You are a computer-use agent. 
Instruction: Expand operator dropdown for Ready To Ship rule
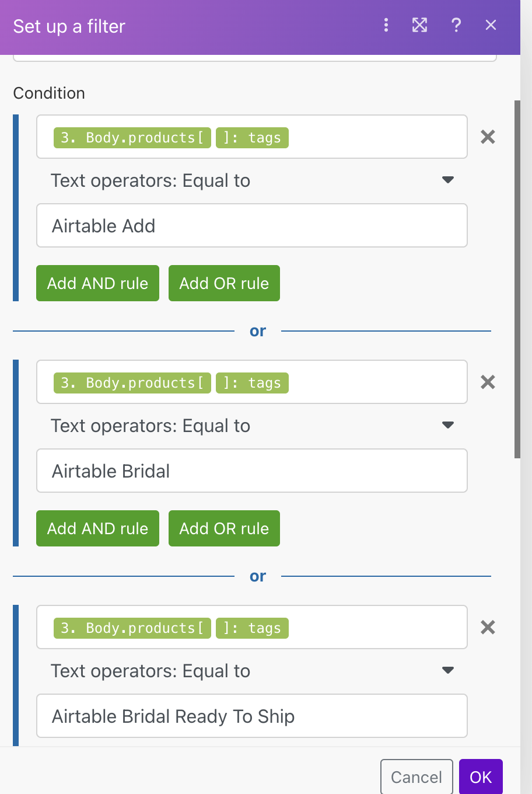click(x=448, y=671)
